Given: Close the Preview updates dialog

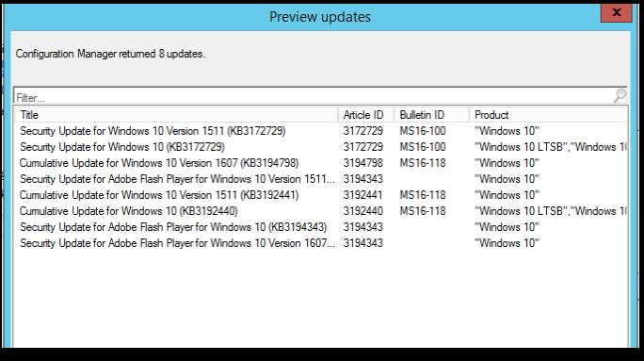Looking at the screenshot, I should [616, 13].
